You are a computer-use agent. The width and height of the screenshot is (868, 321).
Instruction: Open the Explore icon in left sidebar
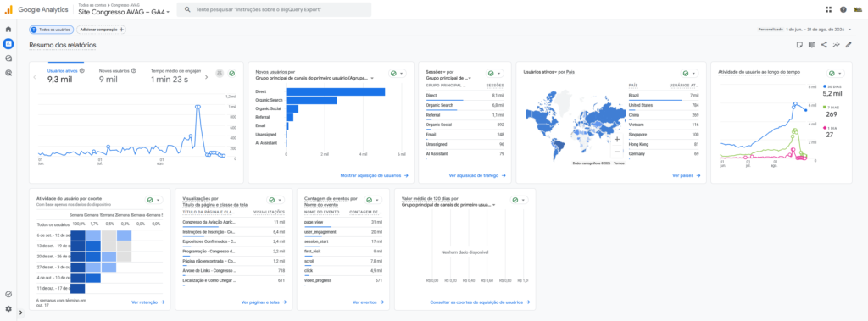(x=8, y=58)
